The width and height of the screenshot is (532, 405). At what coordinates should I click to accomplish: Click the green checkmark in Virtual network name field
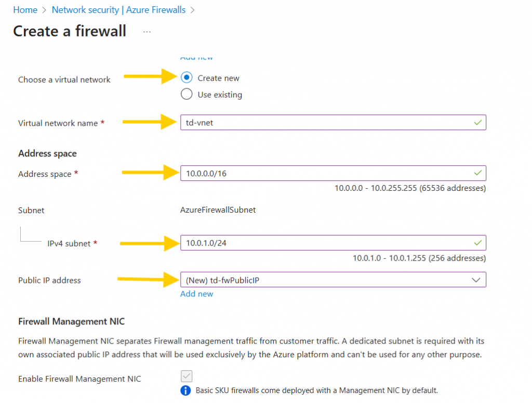[477, 122]
